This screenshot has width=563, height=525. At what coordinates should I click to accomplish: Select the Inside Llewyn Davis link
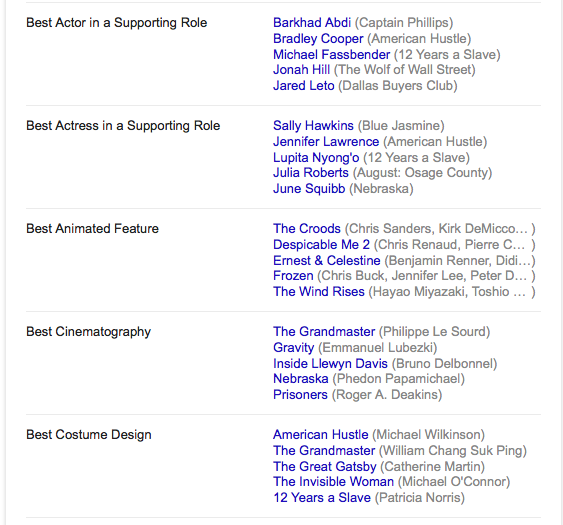[330, 364]
